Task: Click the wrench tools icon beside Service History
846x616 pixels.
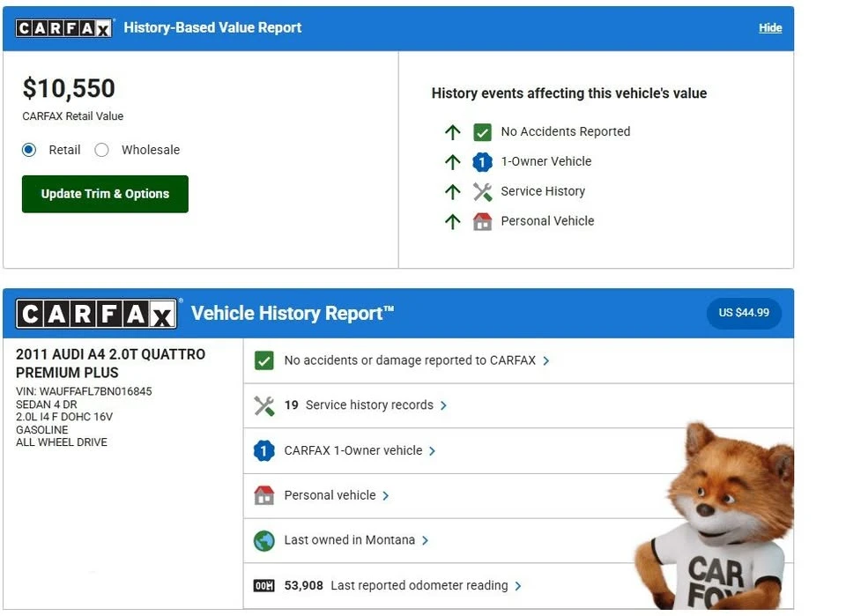Action: [482, 191]
